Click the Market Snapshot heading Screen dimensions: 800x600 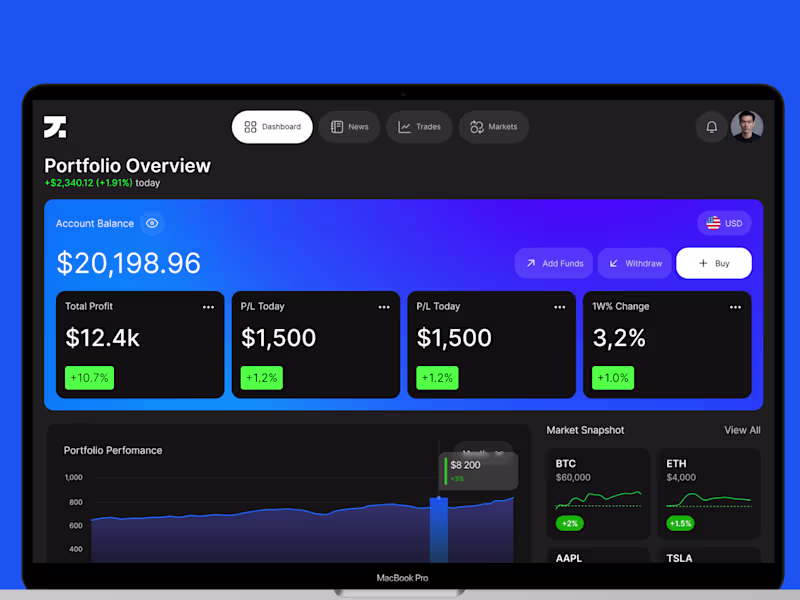coord(585,430)
